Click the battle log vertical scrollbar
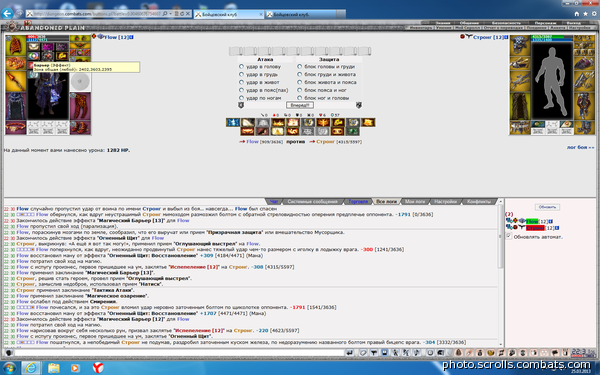 tap(500, 274)
